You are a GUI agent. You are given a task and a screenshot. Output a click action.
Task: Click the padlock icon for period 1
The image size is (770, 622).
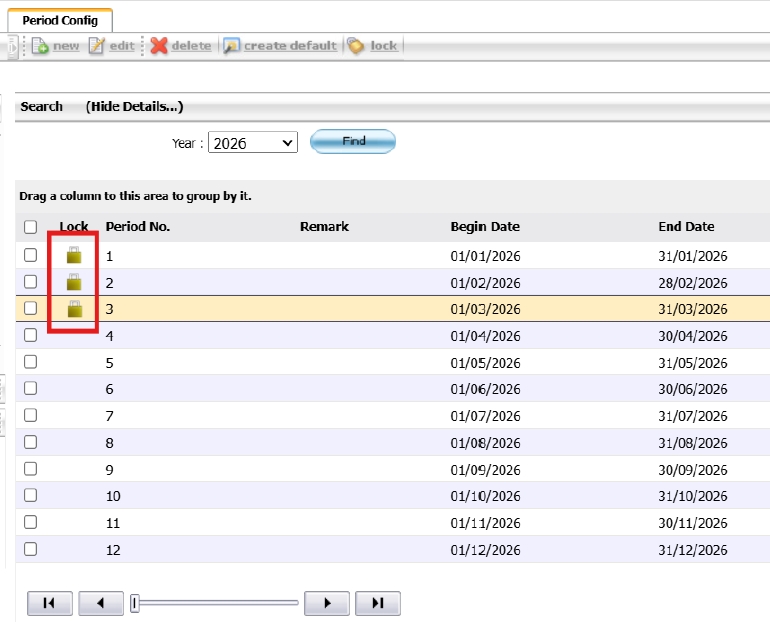[73, 256]
